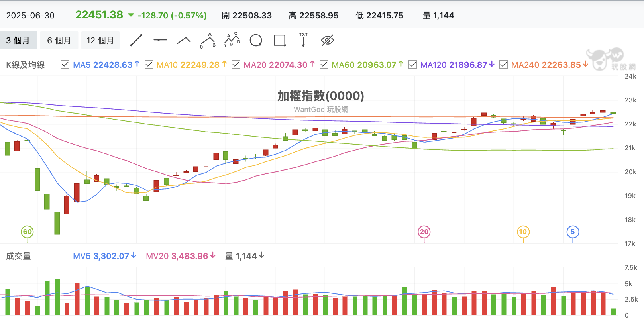Image resolution: width=644 pixels, height=322 pixels.
Task: Click the MA20 22074.30 label
Action: click(279, 65)
